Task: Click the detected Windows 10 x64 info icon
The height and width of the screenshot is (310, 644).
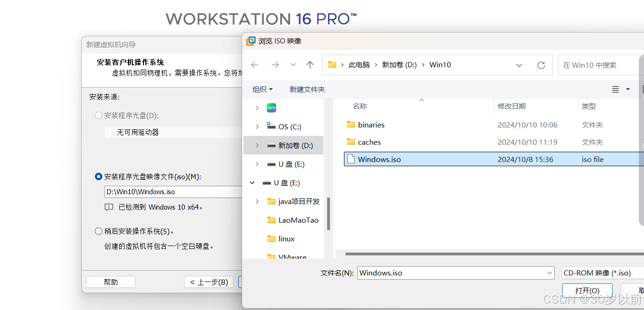Action: pos(109,207)
